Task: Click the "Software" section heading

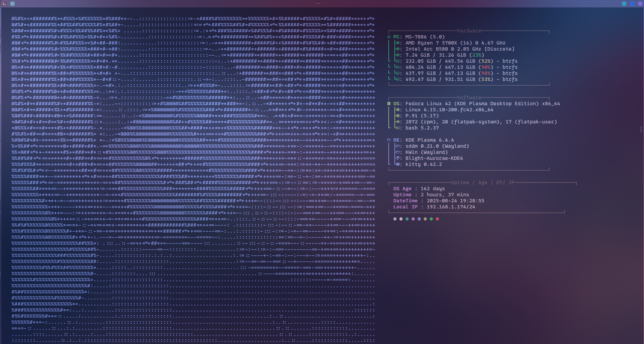Action: pyautogui.click(x=469, y=97)
